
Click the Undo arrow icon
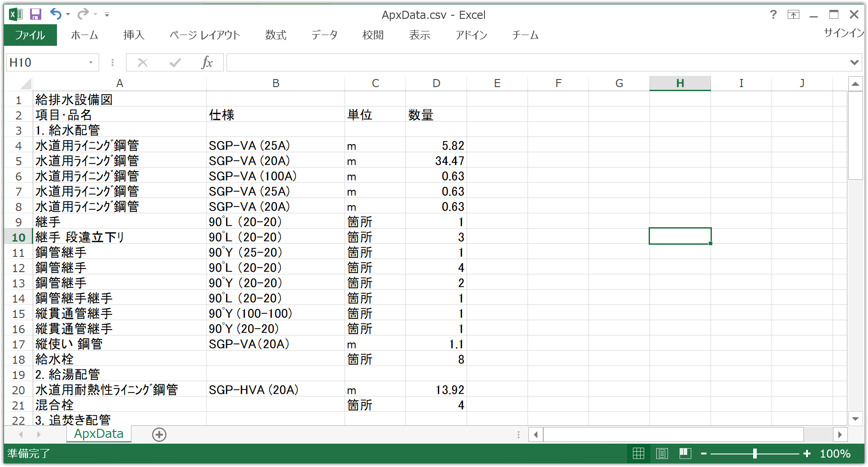pyautogui.click(x=56, y=14)
